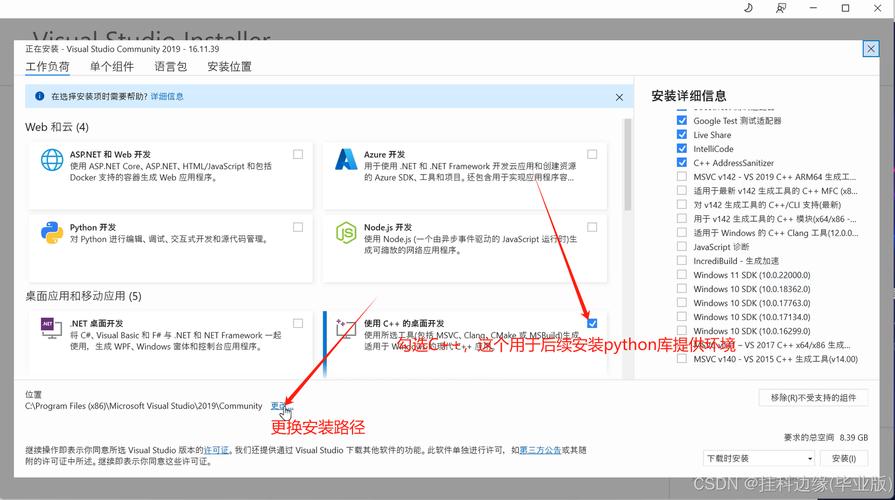Check Windows 10 SDK (10.0.18362.0)
Viewport: 895px width, 500px height.
(682, 289)
